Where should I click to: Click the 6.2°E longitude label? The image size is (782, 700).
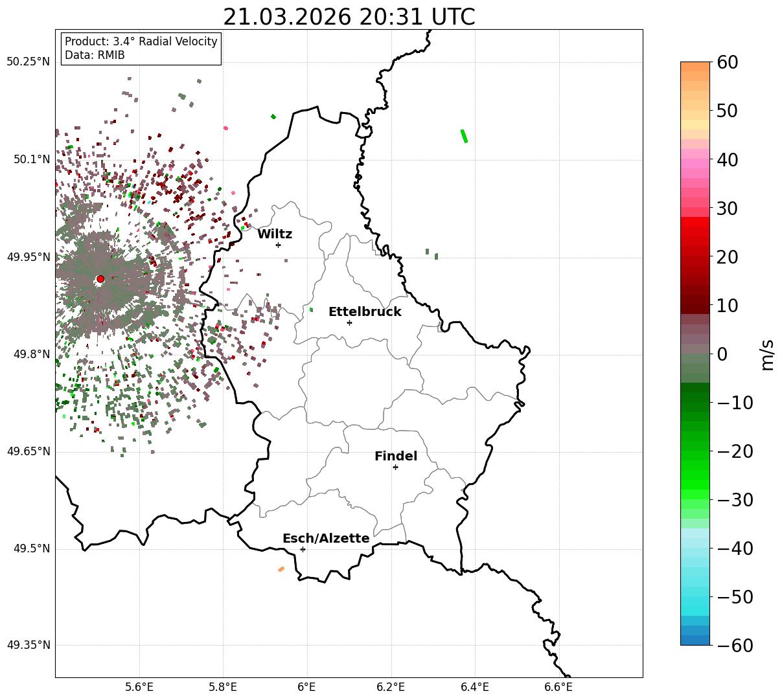point(391,688)
